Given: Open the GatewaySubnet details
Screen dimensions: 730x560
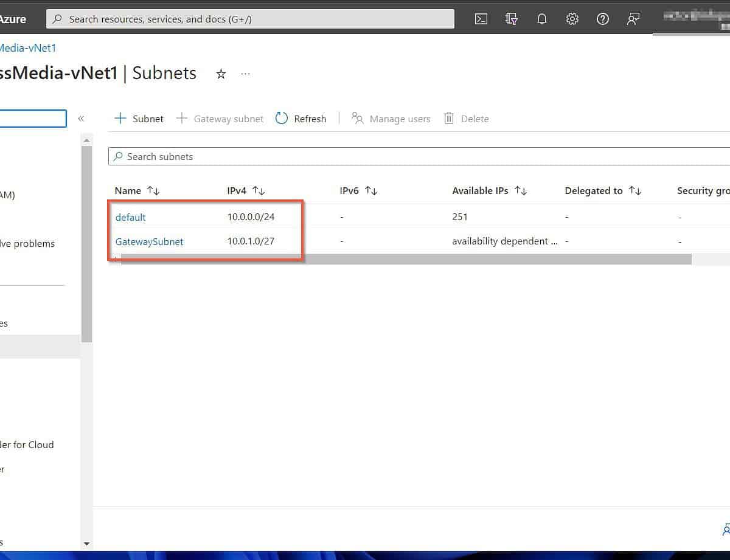Looking at the screenshot, I should (149, 241).
